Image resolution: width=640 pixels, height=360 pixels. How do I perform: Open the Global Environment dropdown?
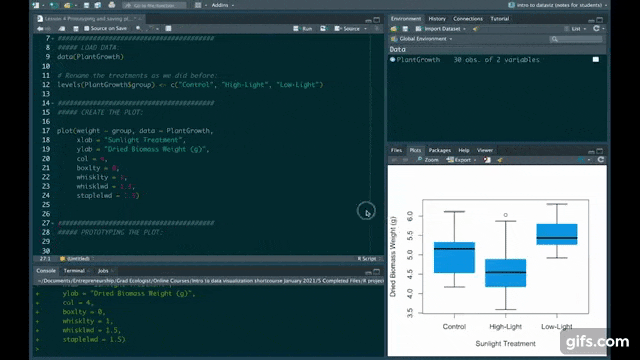[426, 39]
